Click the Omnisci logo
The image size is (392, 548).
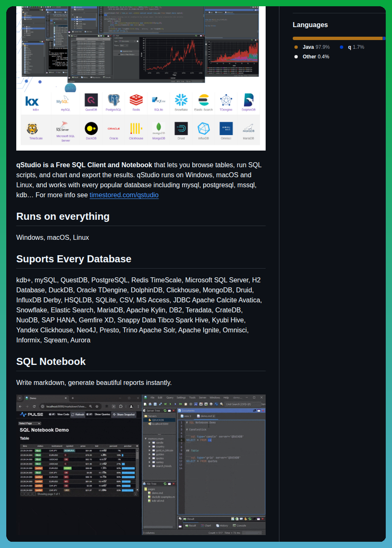click(x=226, y=128)
